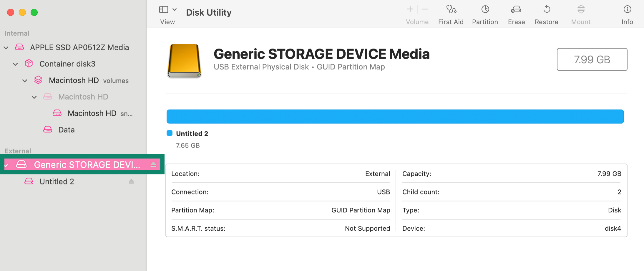Select Untitled 2 under External devices

click(57, 181)
